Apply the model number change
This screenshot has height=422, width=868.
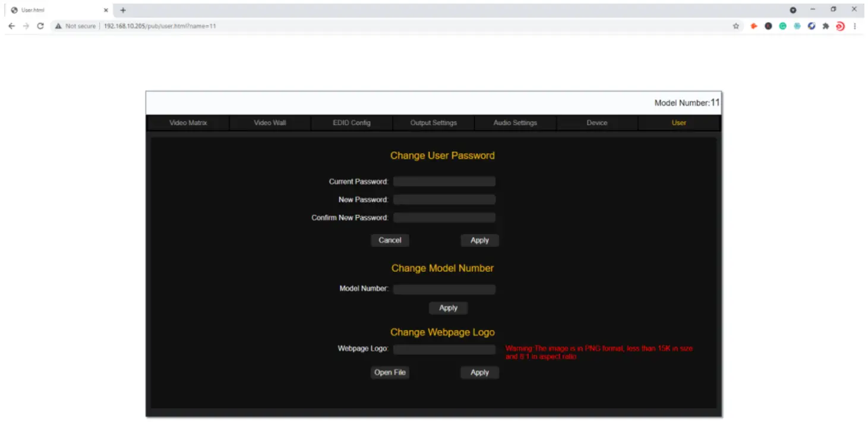point(448,308)
